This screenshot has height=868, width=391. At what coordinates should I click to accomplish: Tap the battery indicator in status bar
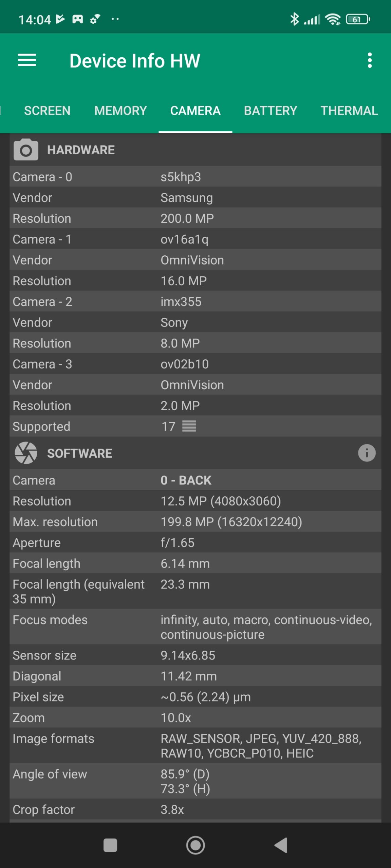(358, 19)
